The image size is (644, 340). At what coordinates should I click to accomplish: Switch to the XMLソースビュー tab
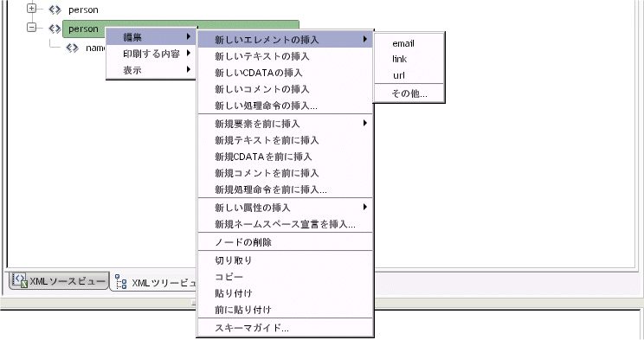click(59, 281)
